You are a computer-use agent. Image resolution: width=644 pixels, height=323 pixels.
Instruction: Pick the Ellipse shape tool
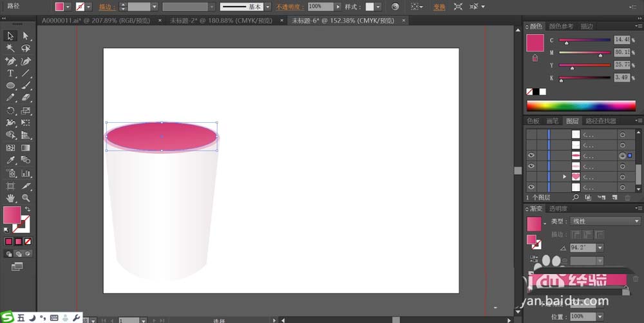pos(10,86)
